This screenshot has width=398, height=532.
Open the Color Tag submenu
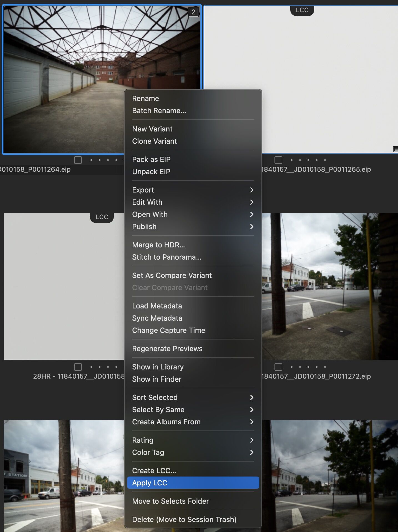click(193, 452)
